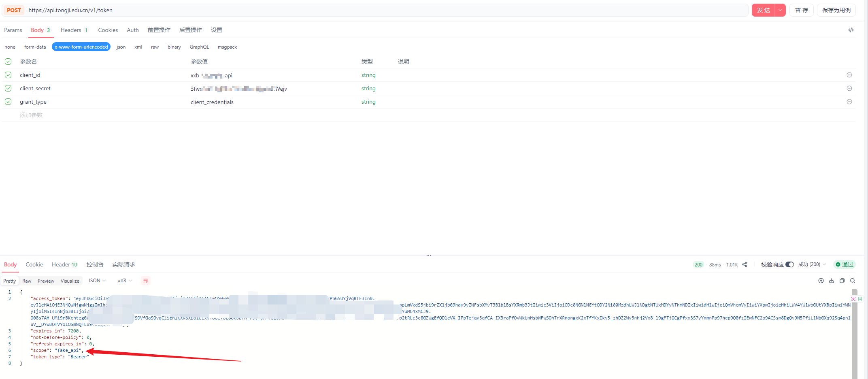Toggle word wrap in response viewer
This screenshot has height=379, width=868.
coord(146,281)
